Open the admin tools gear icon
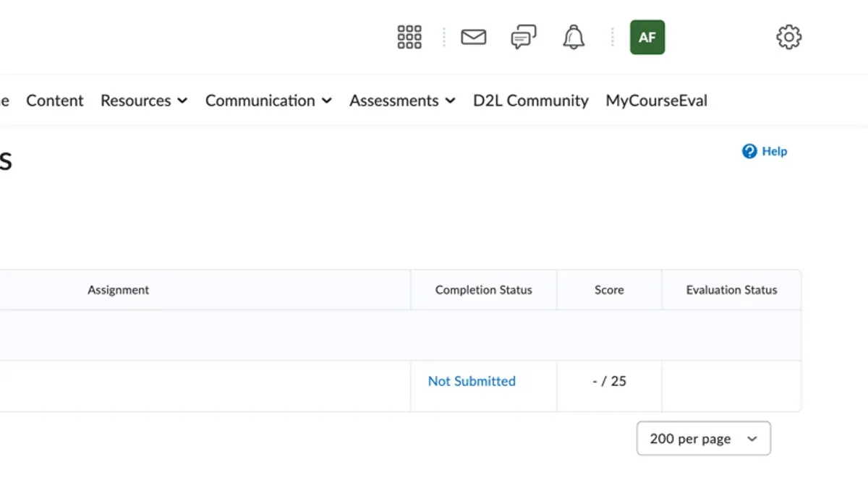Image resolution: width=868 pixels, height=488 pixels. coord(788,37)
